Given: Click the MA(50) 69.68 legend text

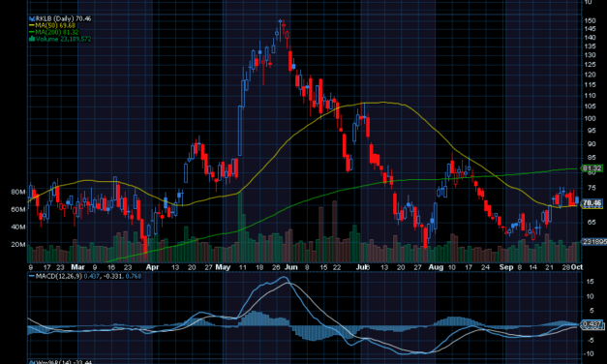Looking at the screenshot, I should coord(55,25).
